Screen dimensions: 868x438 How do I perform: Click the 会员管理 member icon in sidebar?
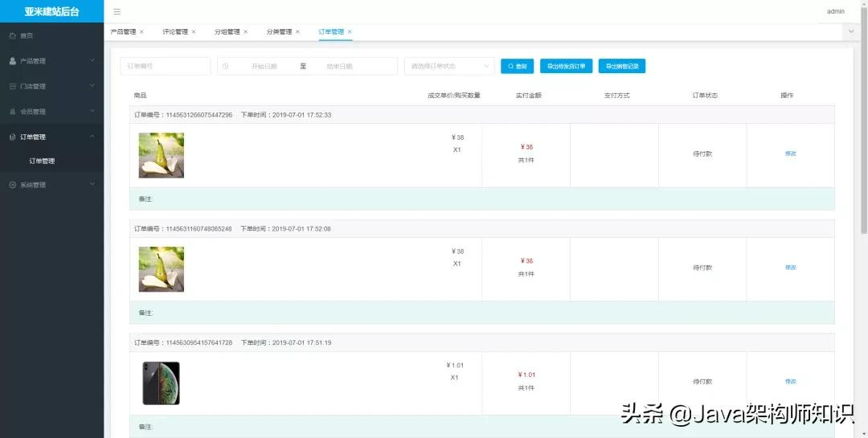pyautogui.click(x=13, y=111)
